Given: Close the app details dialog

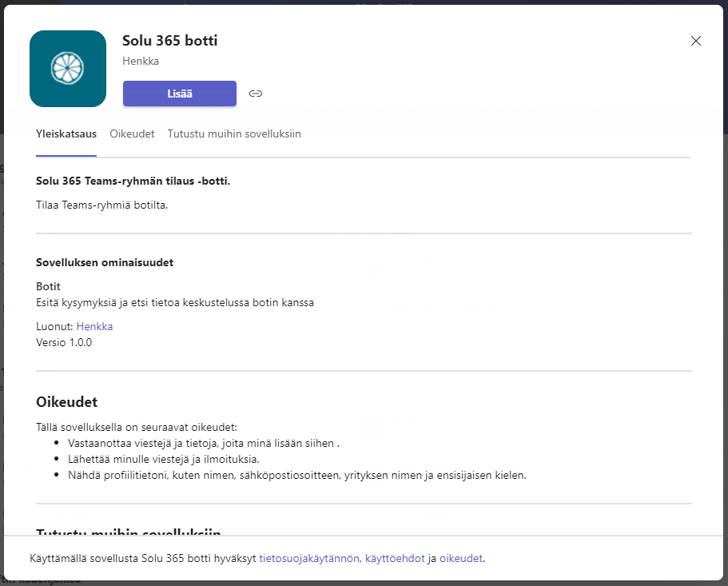Looking at the screenshot, I should point(695,41).
